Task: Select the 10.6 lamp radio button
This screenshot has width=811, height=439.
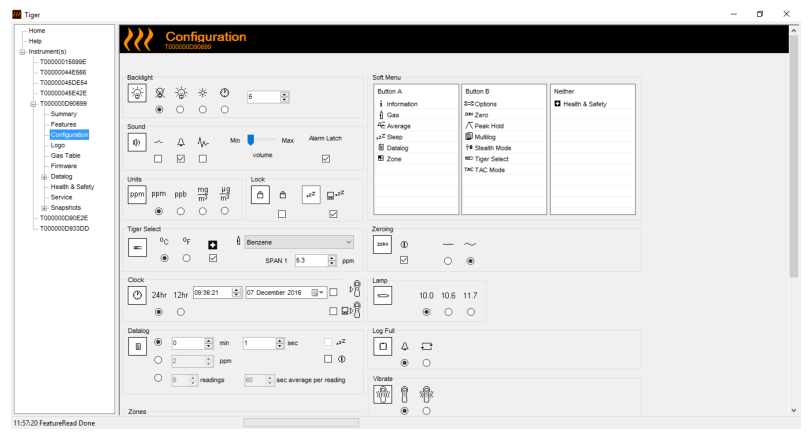Action: [x=448, y=312]
